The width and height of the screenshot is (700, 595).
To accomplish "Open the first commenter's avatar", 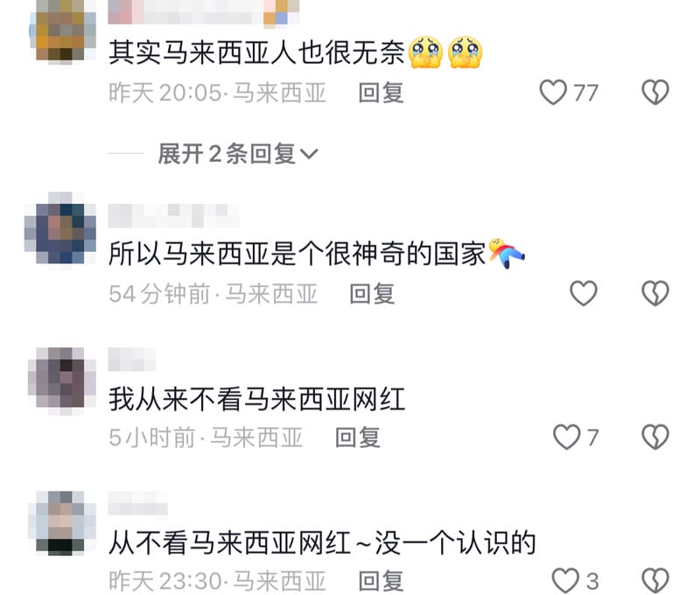I will pos(62,31).
